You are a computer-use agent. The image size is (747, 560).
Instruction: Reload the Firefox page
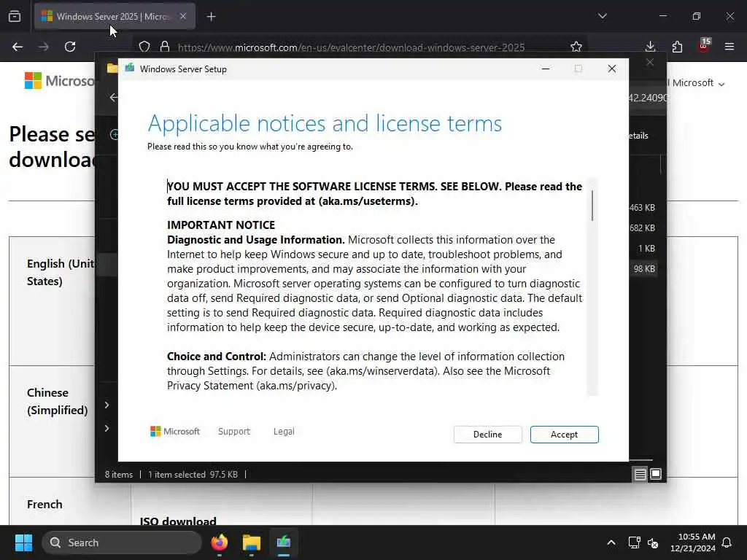tap(70, 47)
